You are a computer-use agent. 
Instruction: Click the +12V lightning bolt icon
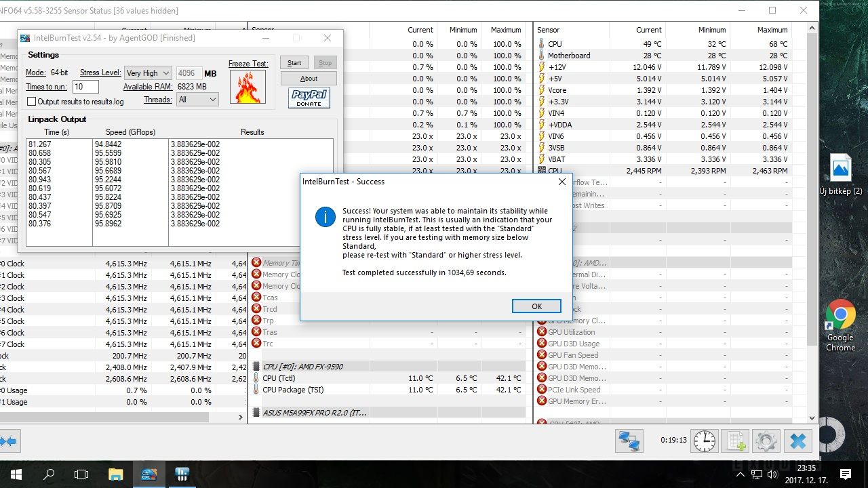541,67
